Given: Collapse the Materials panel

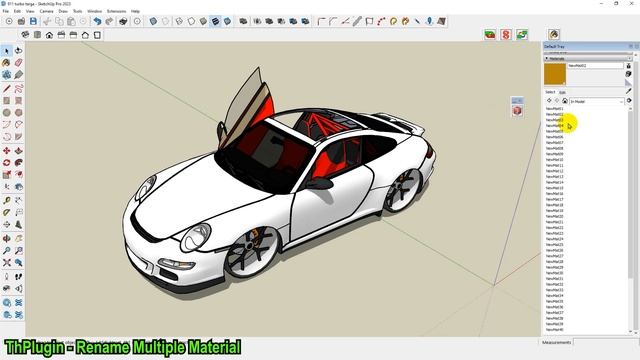Looking at the screenshot, I should [x=547, y=59].
